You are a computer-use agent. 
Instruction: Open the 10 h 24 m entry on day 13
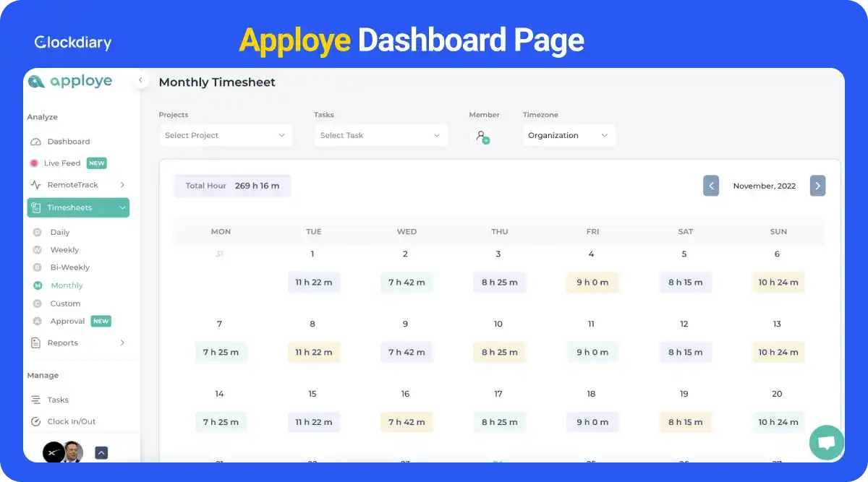coord(778,352)
